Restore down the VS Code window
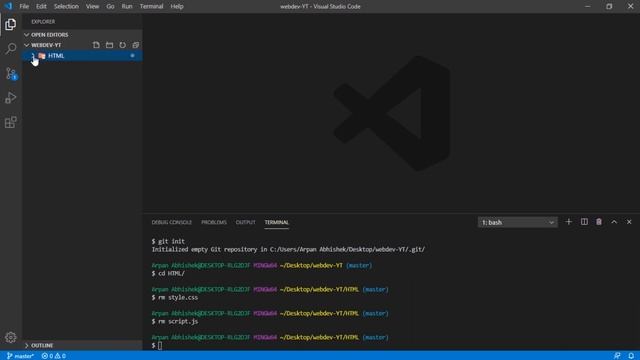The image size is (640, 360). 609,7
